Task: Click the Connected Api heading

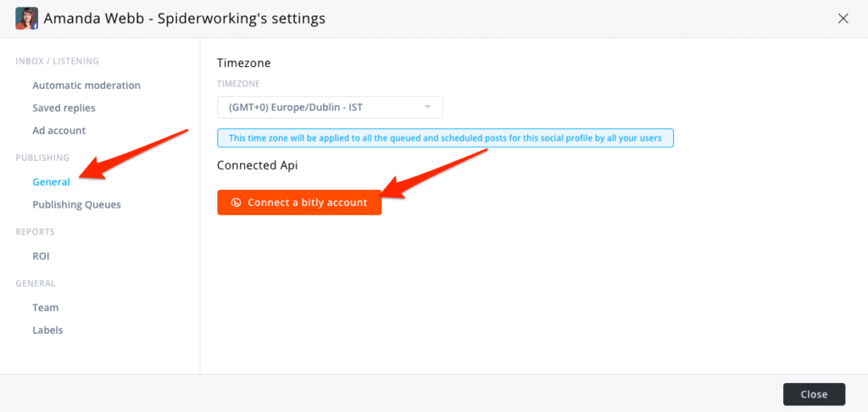Action: [257, 165]
